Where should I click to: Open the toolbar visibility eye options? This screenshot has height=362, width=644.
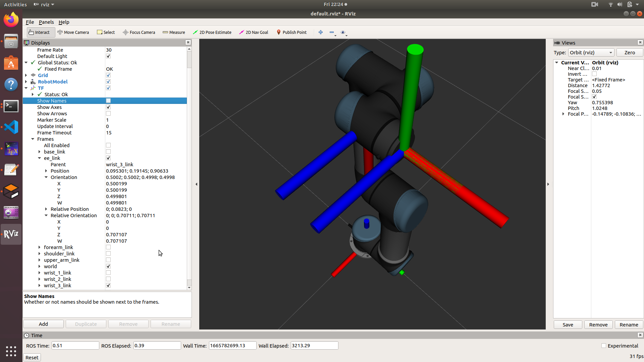click(343, 32)
